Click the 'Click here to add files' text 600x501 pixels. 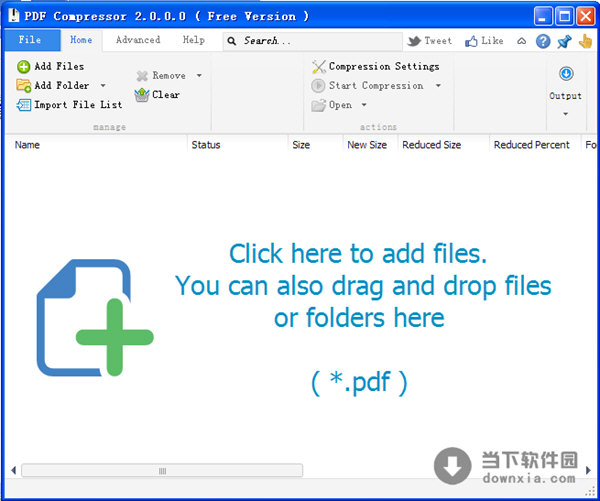[358, 253]
